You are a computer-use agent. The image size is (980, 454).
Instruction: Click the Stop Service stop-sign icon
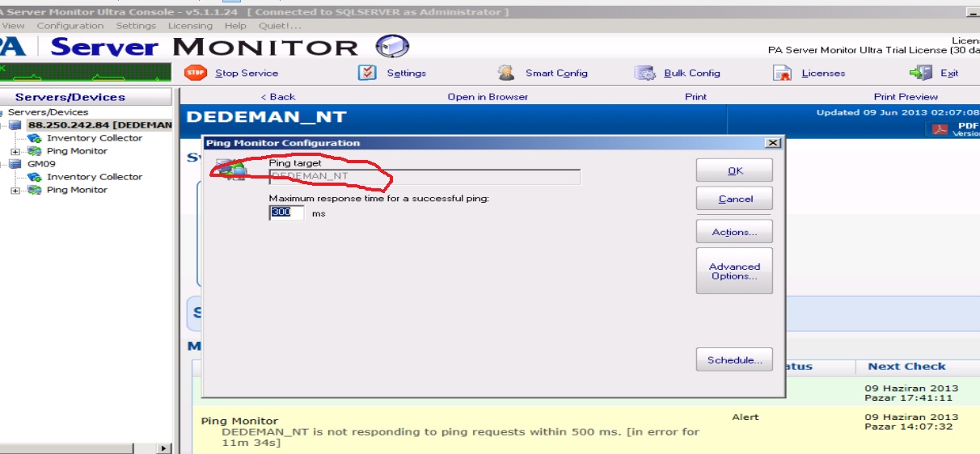tap(196, 73)
